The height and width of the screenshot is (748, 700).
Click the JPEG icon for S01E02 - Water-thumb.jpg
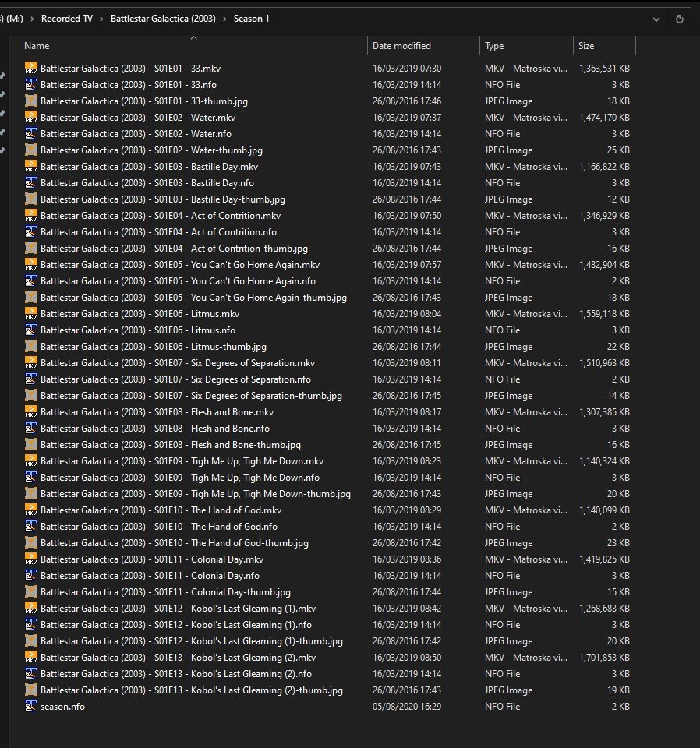click(31, 150)
